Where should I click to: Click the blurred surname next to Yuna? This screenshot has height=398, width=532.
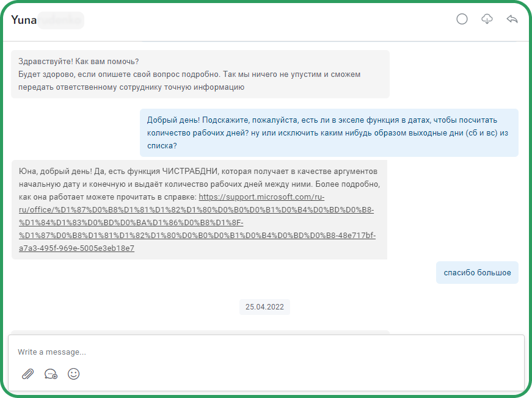click(x=60, y=20)
